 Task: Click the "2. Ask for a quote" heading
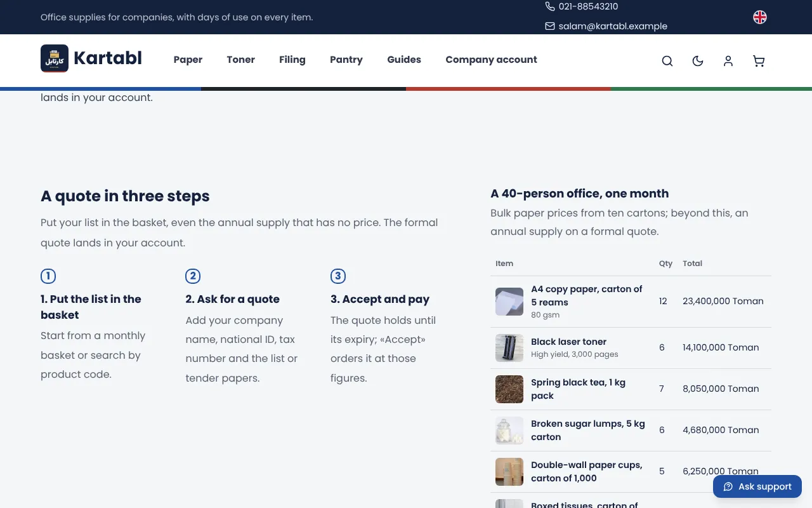(232, 299)
